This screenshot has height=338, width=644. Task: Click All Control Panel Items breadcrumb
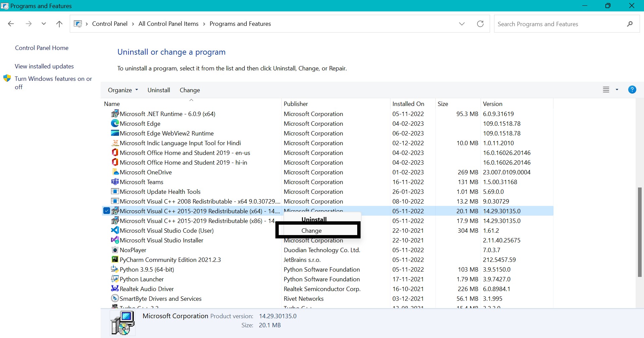click(168, 24)
